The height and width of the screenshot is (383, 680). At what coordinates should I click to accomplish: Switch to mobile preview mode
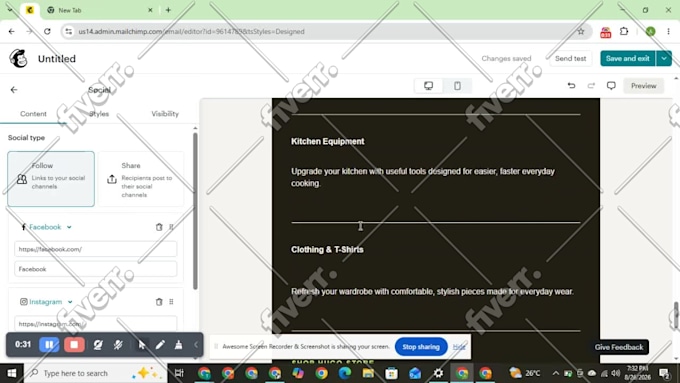point(457,86)
